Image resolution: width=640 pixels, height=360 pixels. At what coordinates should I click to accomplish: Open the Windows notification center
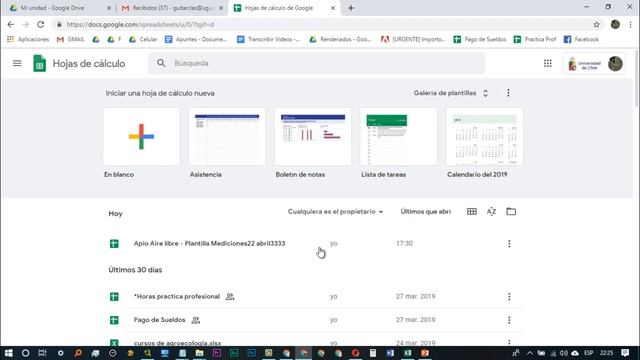click(625, 353)
